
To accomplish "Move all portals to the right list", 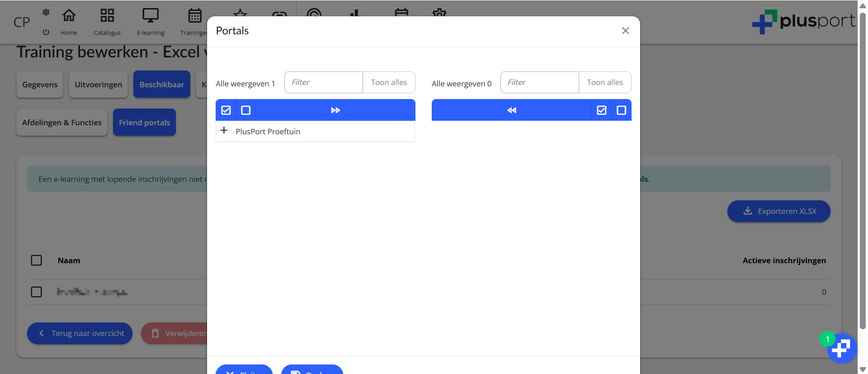I will [335, 110].
